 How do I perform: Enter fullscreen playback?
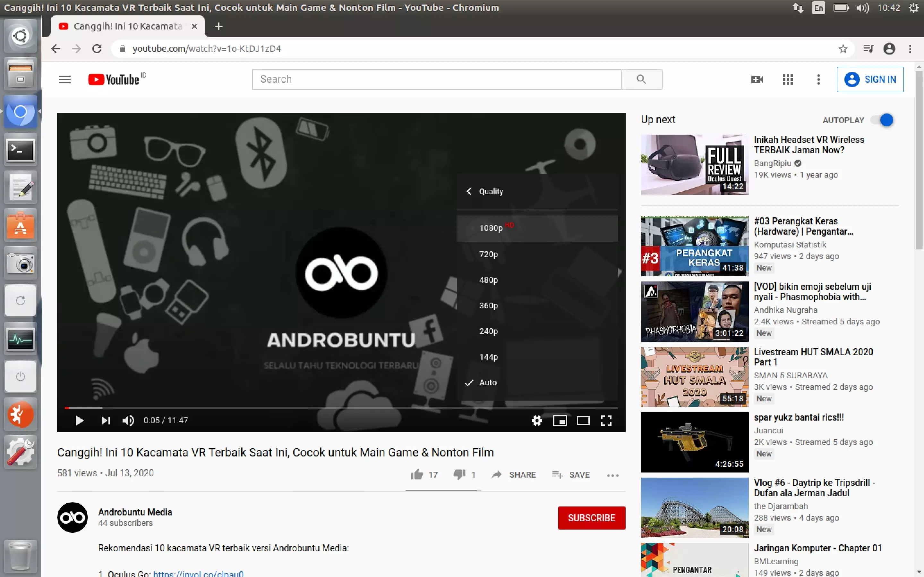606,420
